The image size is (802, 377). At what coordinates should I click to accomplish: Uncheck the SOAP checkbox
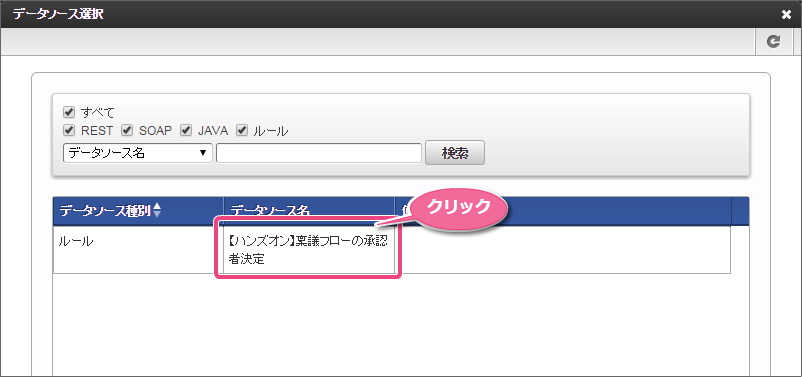pyautogui.click(x=127, y=130)
